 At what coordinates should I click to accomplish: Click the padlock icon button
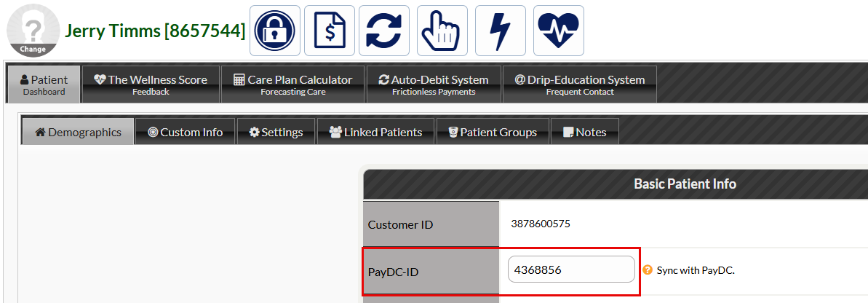[x=274, y=31]
